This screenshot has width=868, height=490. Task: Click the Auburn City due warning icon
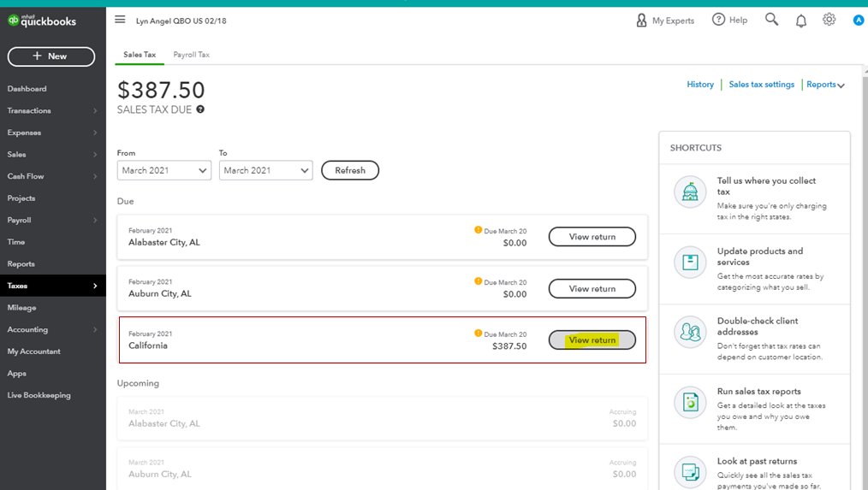tap(479, 281)
